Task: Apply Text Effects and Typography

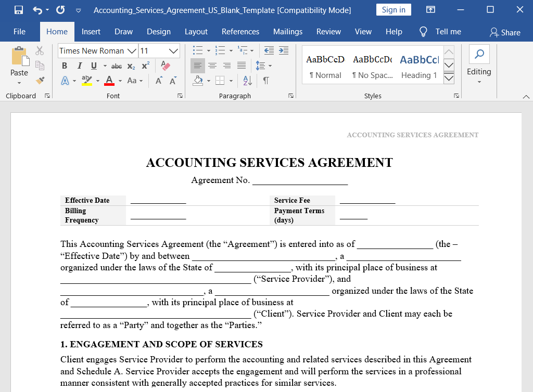Action: click(x=65, y=81)
